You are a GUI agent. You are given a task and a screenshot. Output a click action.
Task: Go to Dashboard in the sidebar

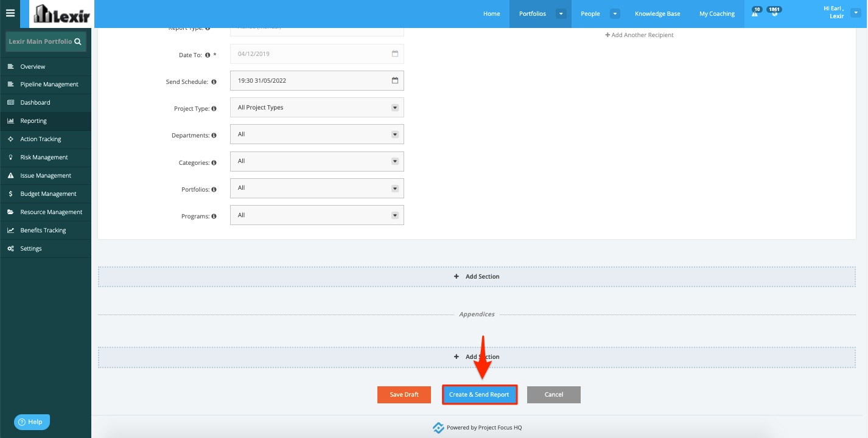click(x=46, y=103)
